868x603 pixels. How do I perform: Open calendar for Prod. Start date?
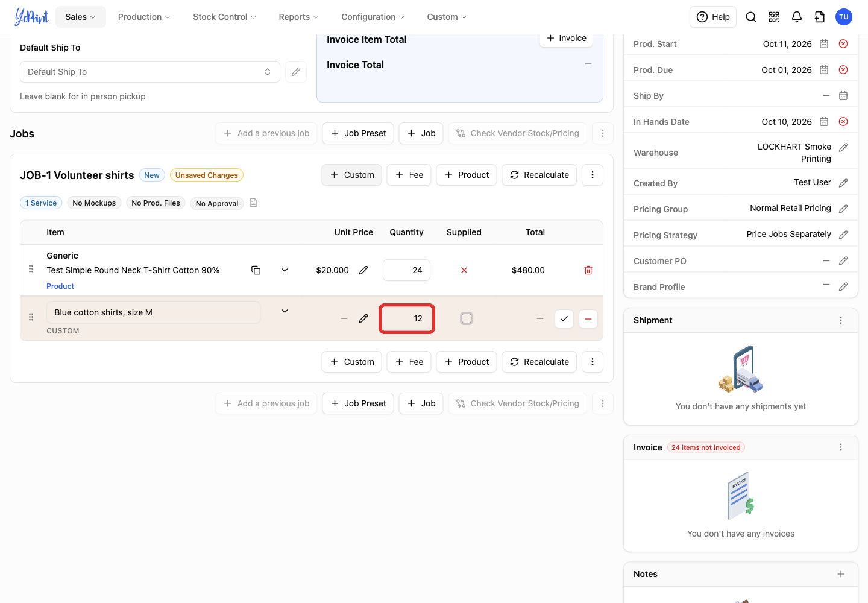pos(824,44)
